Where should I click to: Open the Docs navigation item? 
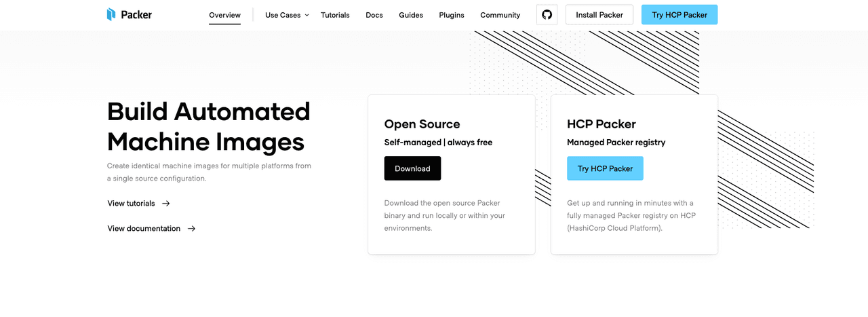[374, 15]
